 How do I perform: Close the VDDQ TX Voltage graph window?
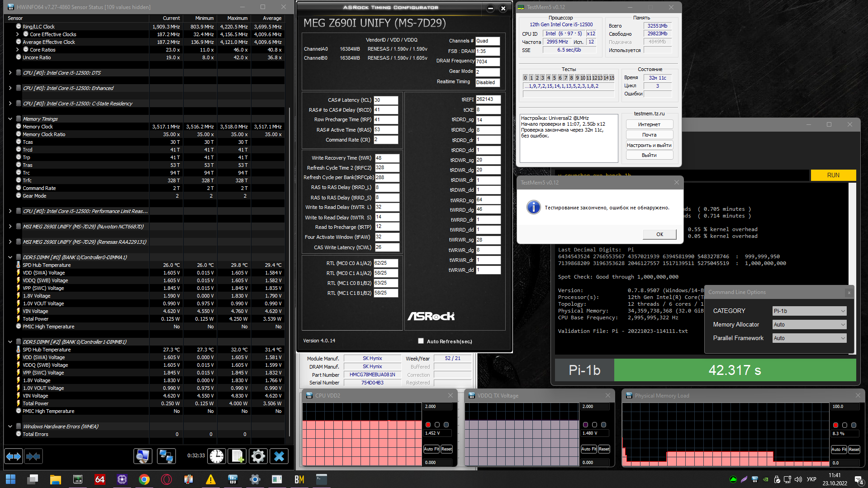point(608,396)
